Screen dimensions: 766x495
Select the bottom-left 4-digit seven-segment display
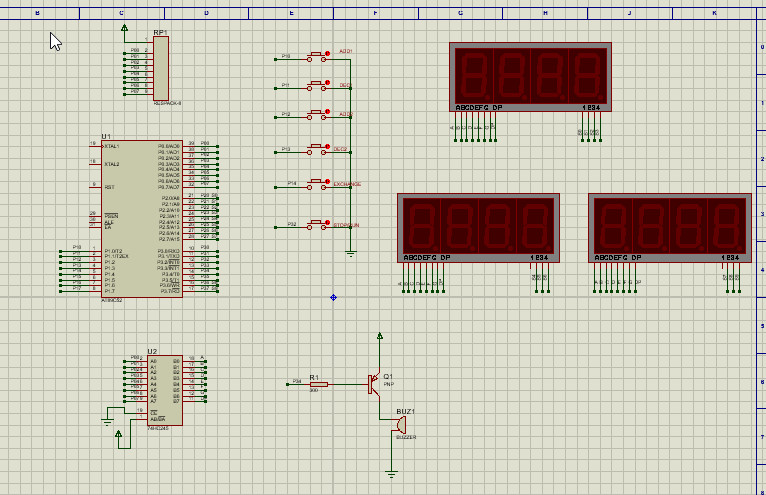[478, 228]
